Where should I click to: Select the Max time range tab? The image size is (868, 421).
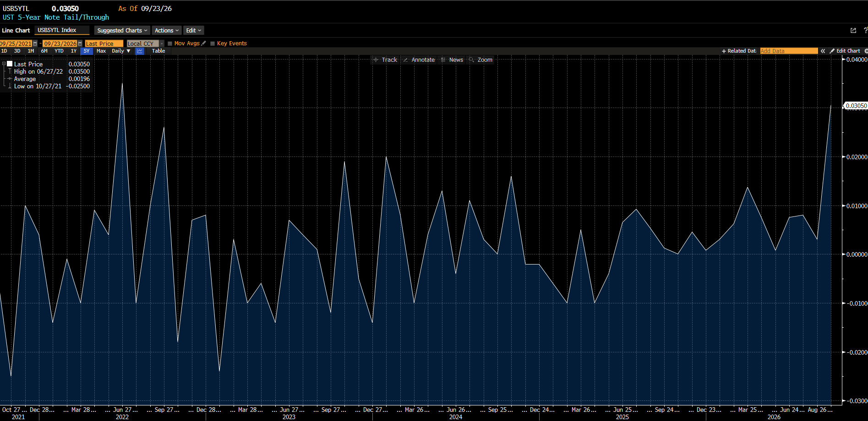click(x=101, y=51)
